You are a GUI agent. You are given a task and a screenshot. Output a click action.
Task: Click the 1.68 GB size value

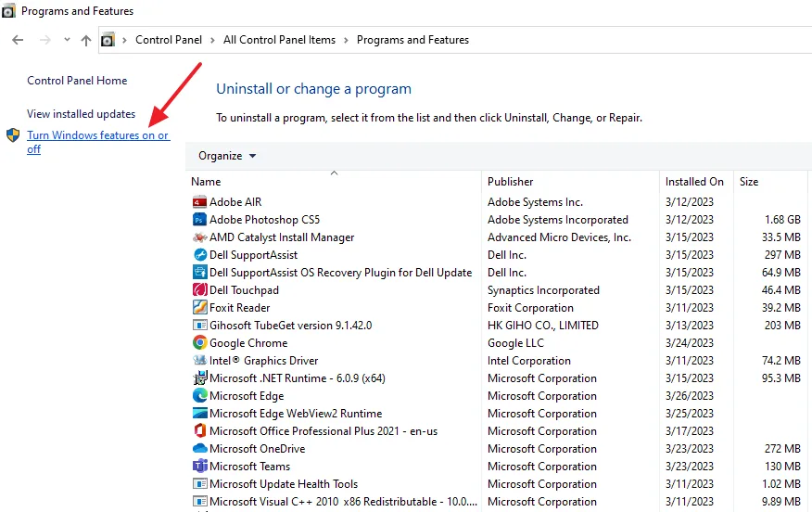point(782,220)
